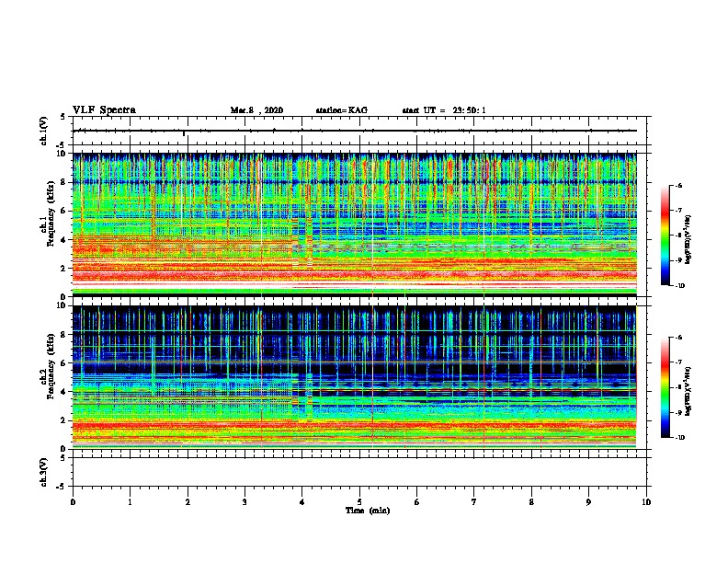Click the ch.2 colorbar log(PSD) label
This screenshot has height=563, width=728.
click(688, 390)
